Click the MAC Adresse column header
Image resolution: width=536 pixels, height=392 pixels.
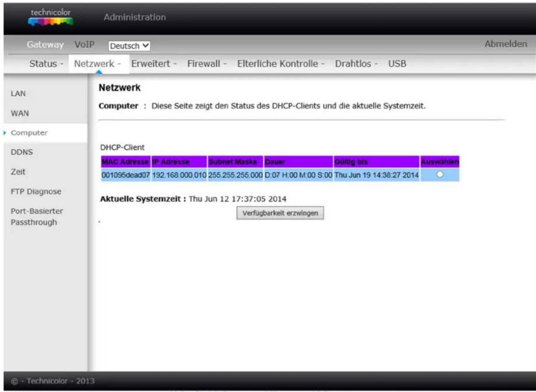click(126, 162)
